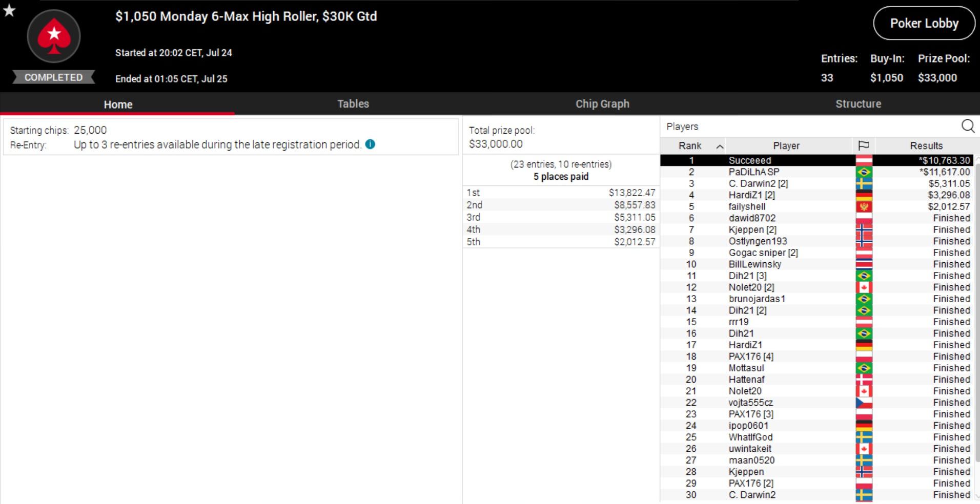Go to the Home tab

pyautogui.click(x=118, y=104)
